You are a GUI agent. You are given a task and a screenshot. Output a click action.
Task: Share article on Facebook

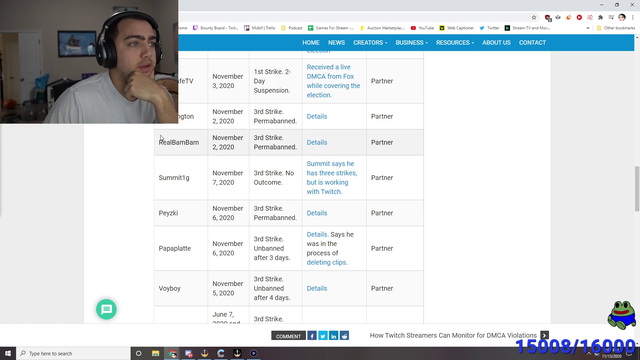click(312, 336)
